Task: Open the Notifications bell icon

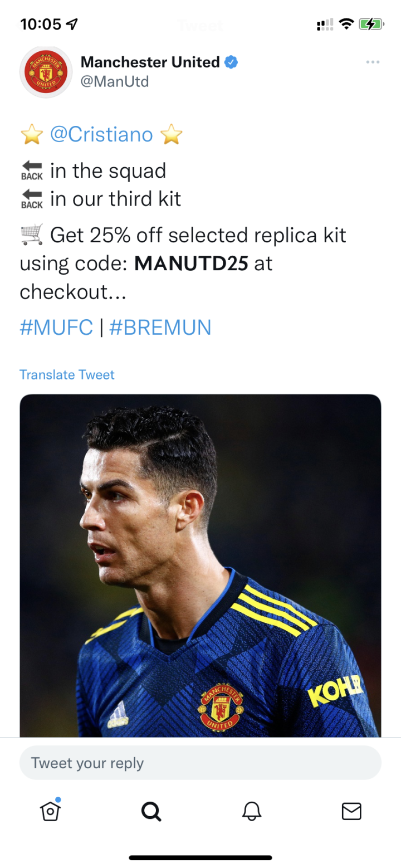Action: coord(252,811)
